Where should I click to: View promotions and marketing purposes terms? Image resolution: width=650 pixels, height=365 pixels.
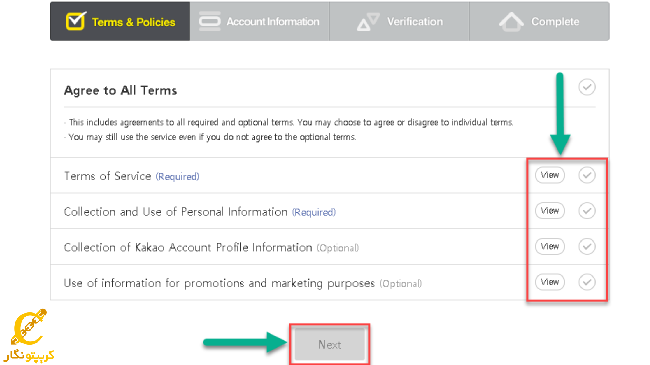(550, 282)
